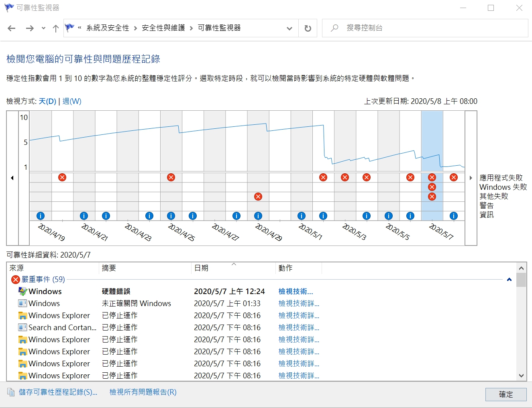The height and width of the screenshot is (408, 532).
Task: Open the recent locations dropdown arrow
Action: click(43, 28)
